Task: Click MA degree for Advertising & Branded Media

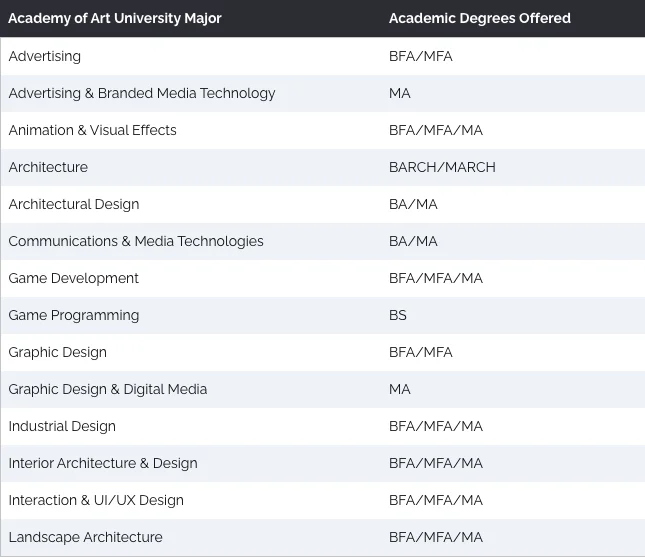Action: pos(400,93)
